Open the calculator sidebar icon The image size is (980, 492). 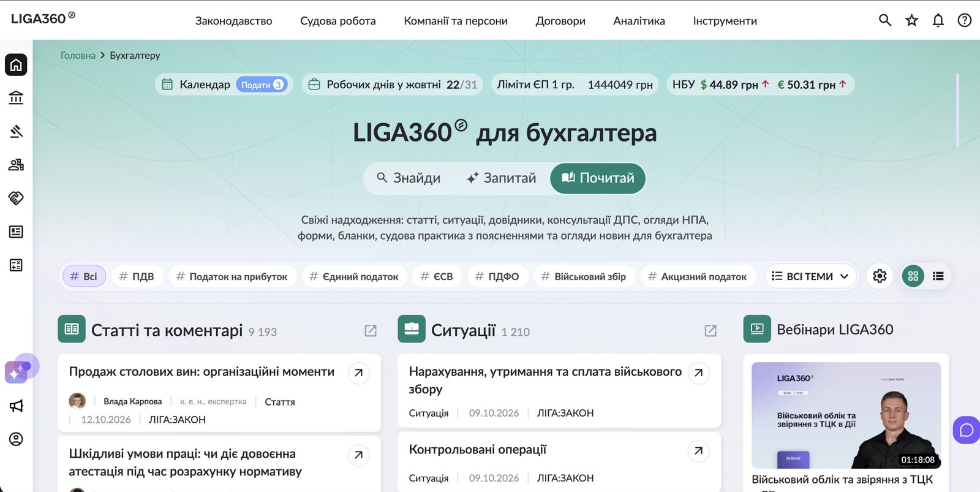click(16, 265)
